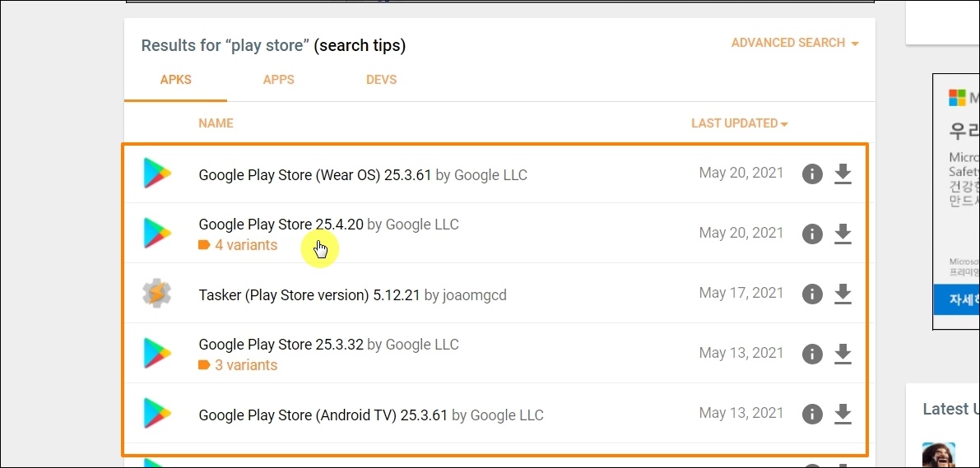Viewport: 980px width, 468px height.
Task: Switch to the APPS tab
Action: pos(279,80)
